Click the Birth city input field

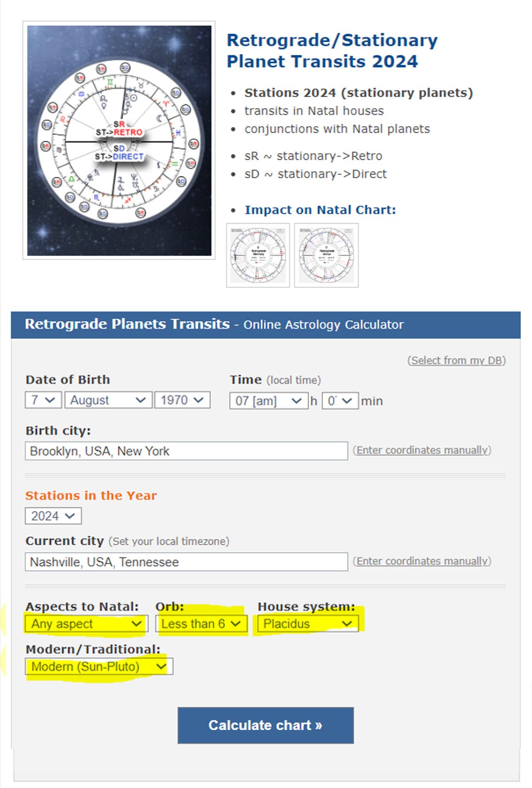186,451
